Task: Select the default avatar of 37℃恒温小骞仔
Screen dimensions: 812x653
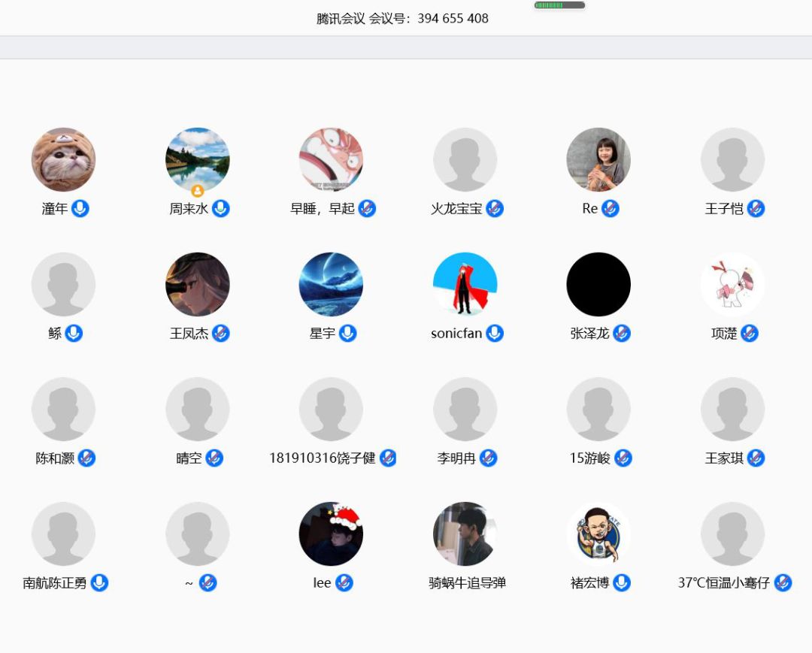Action: (732, 534)
